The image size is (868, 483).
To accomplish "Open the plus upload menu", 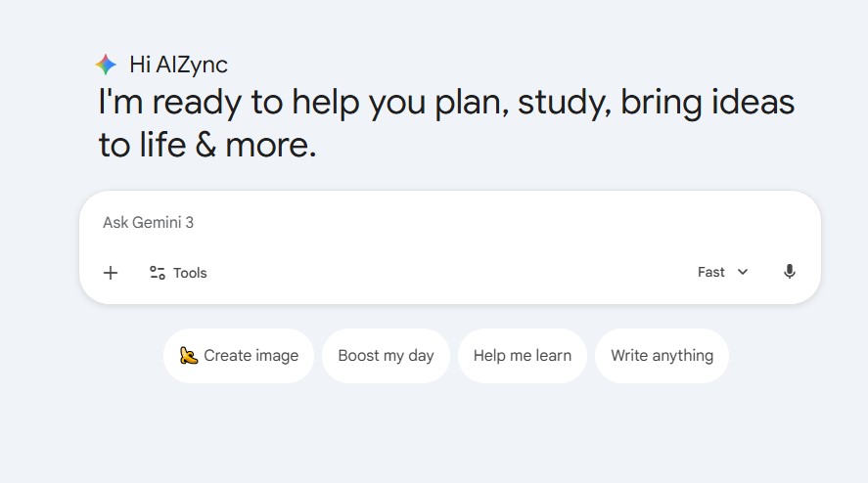I will [x=111, y=273].
